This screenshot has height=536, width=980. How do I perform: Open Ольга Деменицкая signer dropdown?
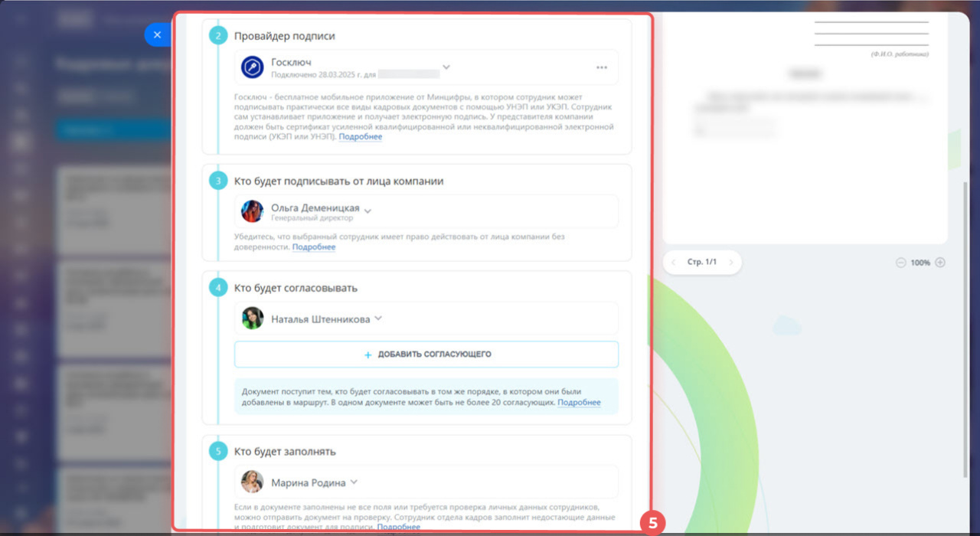point(367,210)
